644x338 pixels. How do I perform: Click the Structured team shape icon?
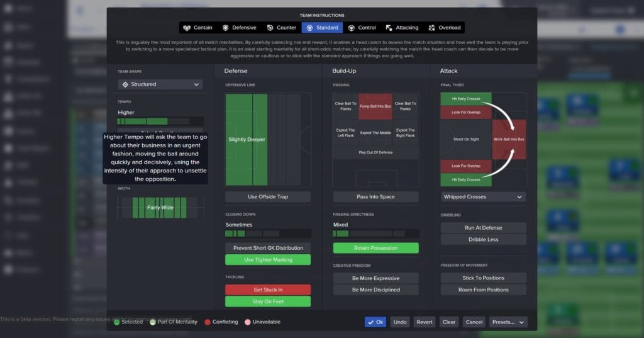point(125,84)
